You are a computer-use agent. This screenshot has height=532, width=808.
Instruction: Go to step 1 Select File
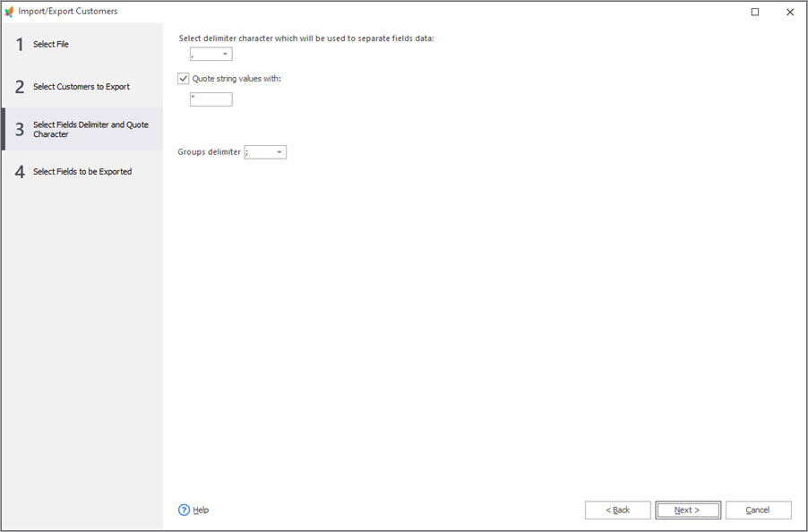pyautogui.click(x=82, y=44)
